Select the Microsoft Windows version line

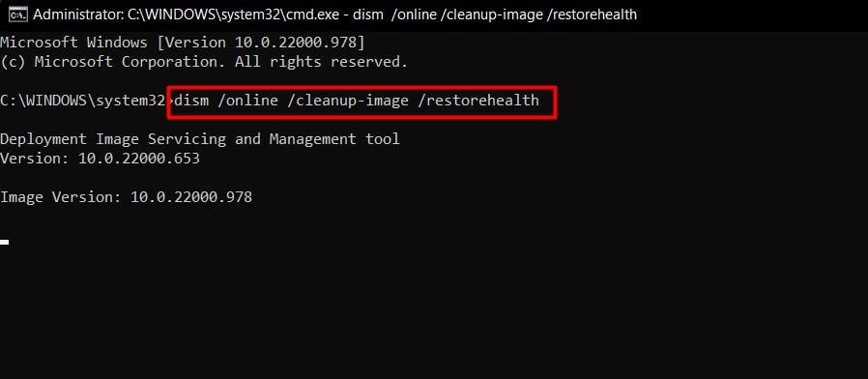183,43
